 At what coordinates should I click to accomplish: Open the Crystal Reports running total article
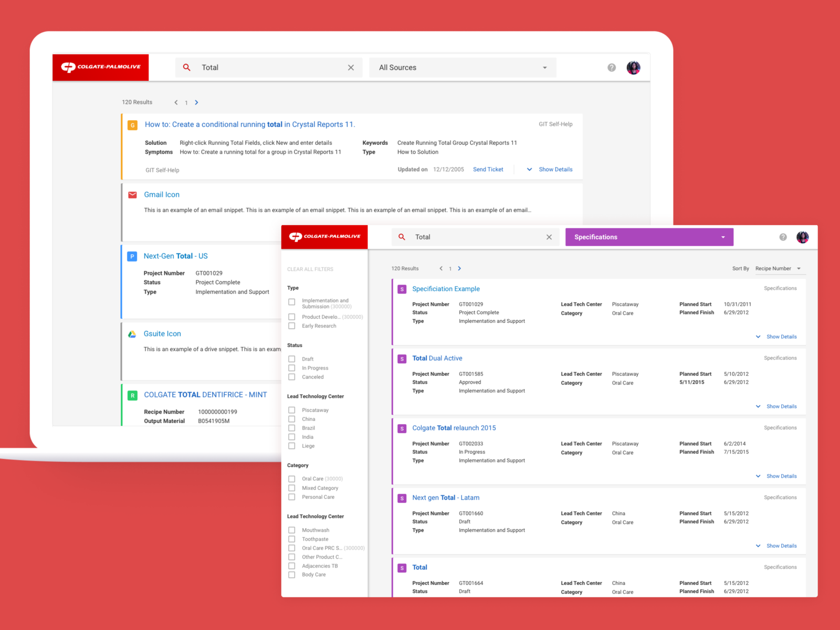250,124
